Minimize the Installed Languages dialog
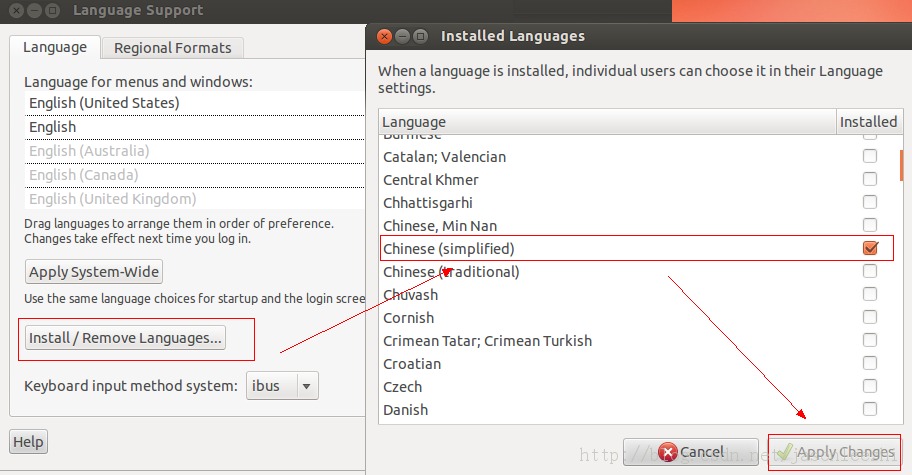 [402, 36]
